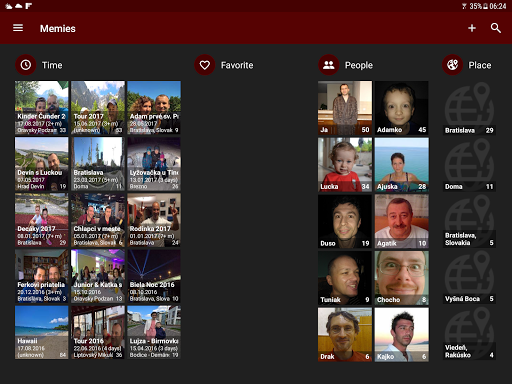This screenshot has width=512, height=384.
Task: Open the Tour 2017 album
Action: (x=98, y=108)
